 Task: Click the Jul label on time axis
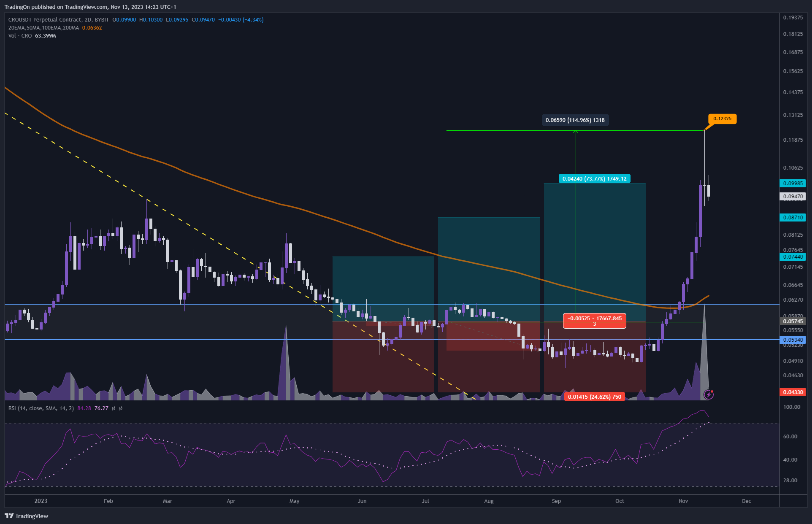click(425, 501)
